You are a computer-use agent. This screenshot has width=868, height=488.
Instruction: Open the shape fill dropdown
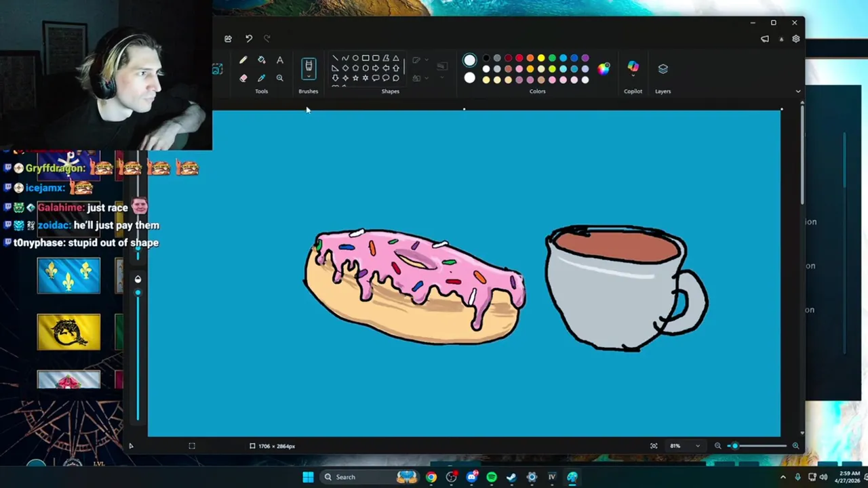427,77
